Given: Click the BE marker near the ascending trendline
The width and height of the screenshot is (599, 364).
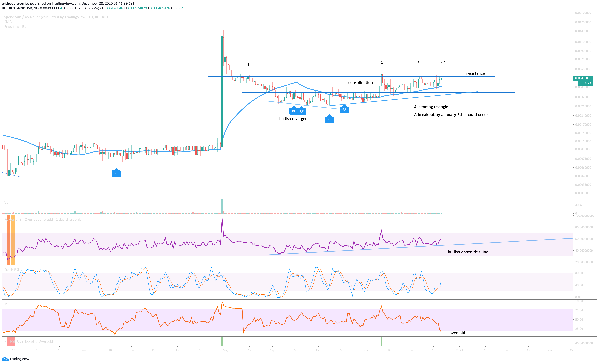Looking at the screenshot, I should click(x=345, y=109).
